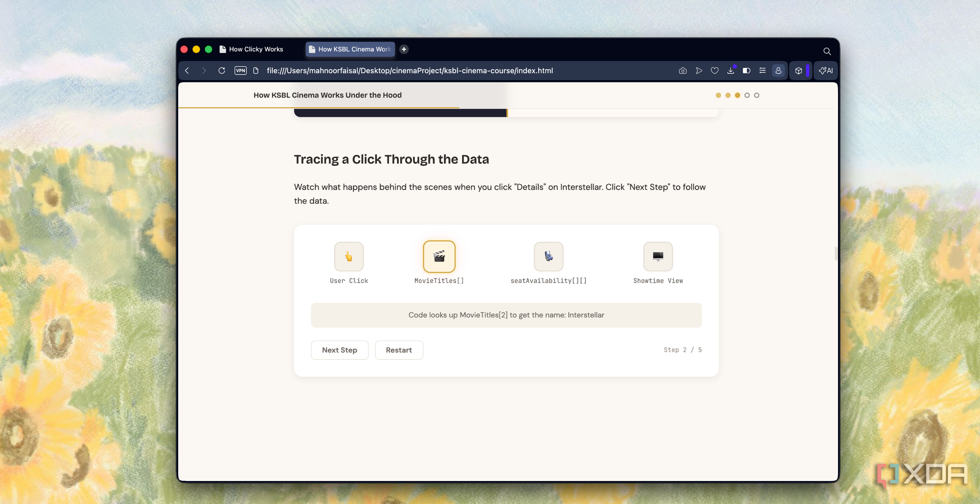The height and width of the screenshot is (504, 980).
Task: Click the 'Tracing a Click Through the Data' heading
Action: click(x=391, y=159)
